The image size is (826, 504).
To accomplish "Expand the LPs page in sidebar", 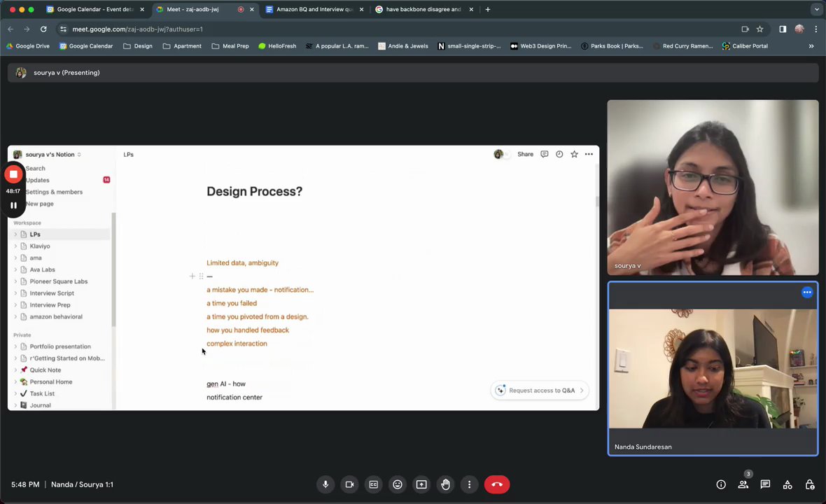I will pos(15,234).
